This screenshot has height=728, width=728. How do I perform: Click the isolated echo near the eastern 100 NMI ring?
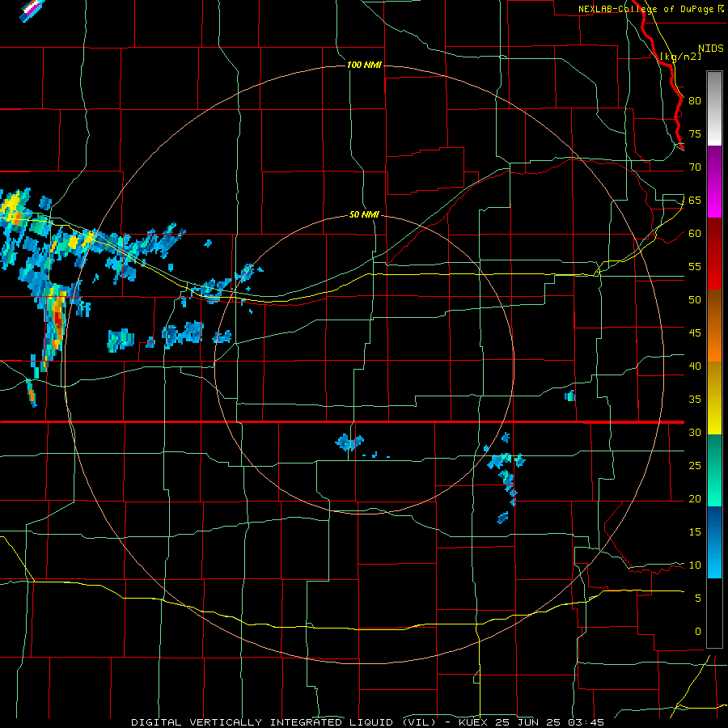(x=570, y=396)
